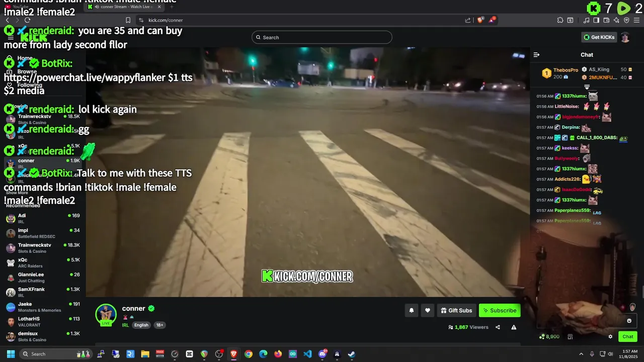Open conner channel in sidebar
644x362 pixels.
click(x=43, y=163)
